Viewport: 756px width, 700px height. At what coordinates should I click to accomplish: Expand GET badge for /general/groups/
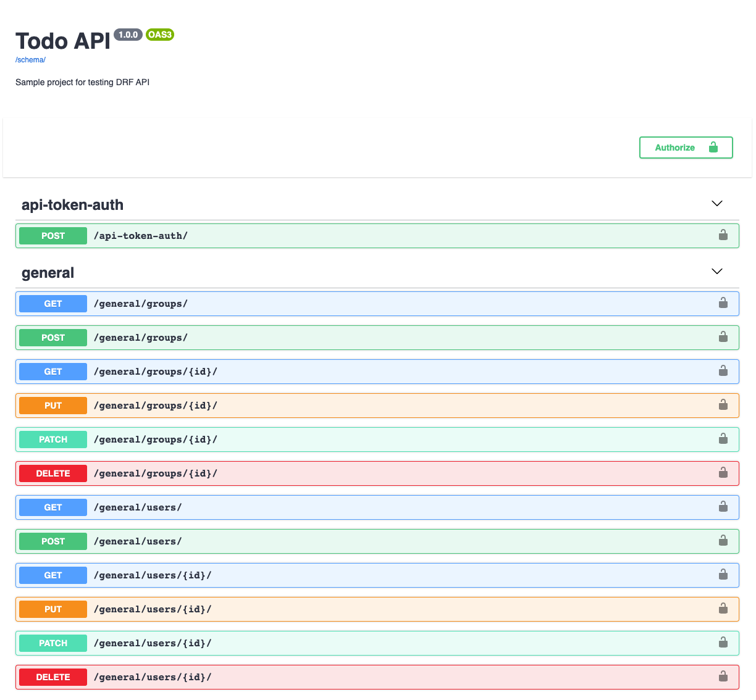53,304
